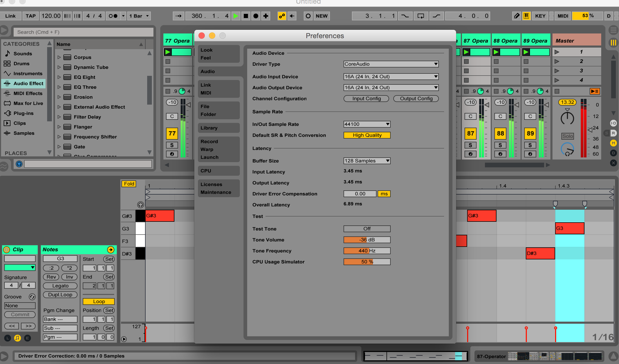Click the Dupl.Loop button

pos(60,295)
